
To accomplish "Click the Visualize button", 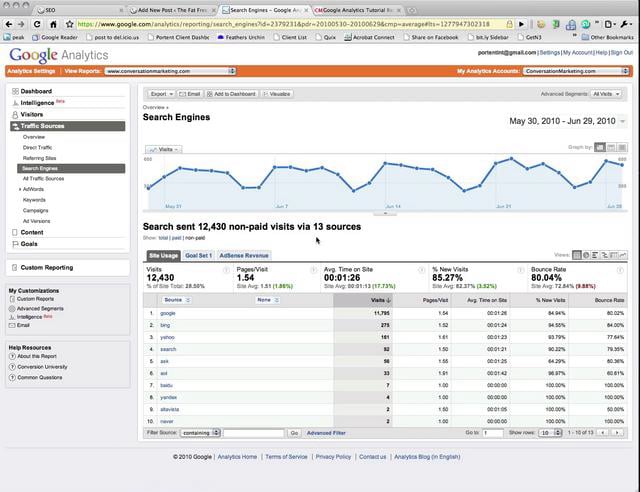I will pyautogui.click(x=277, y=94).
